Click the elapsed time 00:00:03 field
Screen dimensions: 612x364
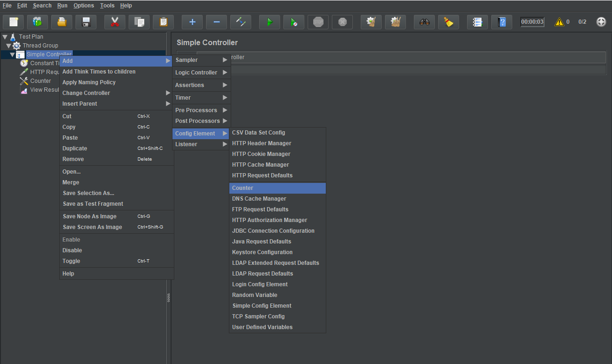click(x=532, y=22)
